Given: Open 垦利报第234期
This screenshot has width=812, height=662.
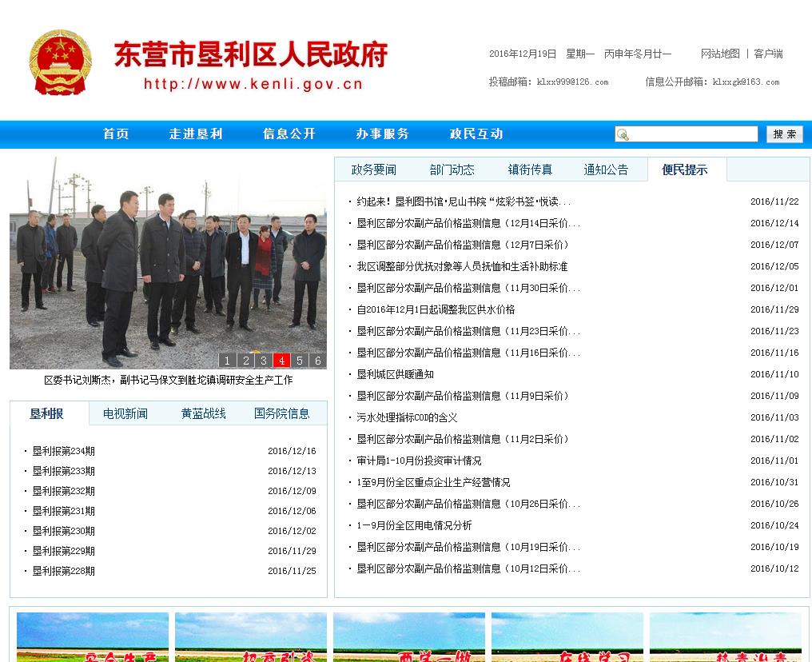Looking at the screenshot, I should click(x=64, y=451).
